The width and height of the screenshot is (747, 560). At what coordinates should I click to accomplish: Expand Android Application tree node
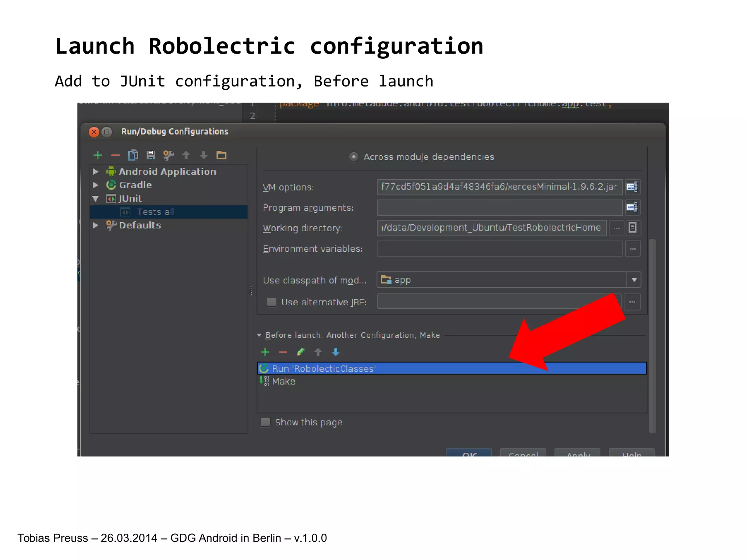coord(96,171)
